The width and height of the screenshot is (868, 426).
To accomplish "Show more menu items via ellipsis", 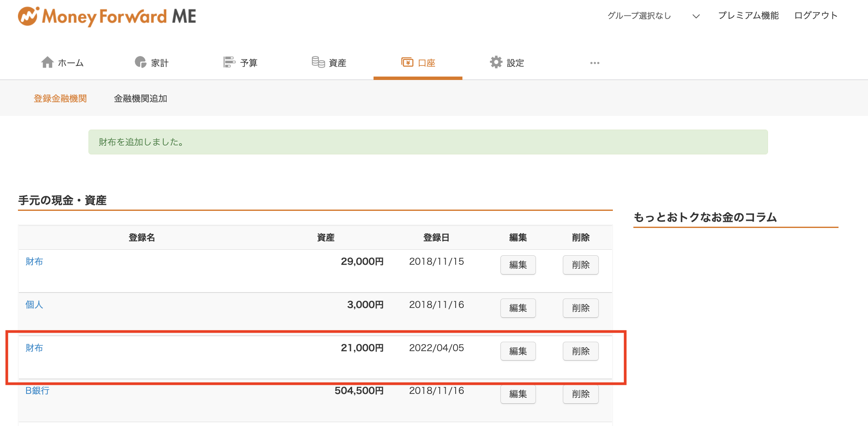I will pyautogui.click(x=594, y=63).
